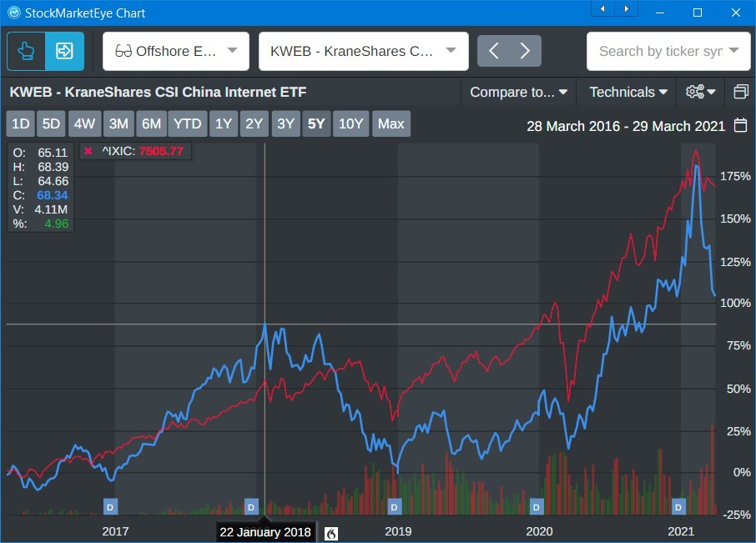
Task: Click the chart title KWEB - KraneShares CSI China Internet ETF
Action: [159, 92]
